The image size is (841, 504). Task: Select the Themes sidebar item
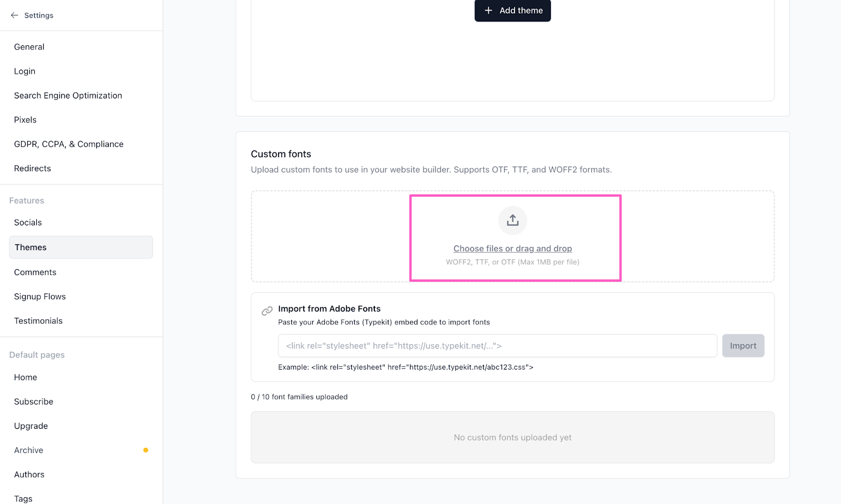click(x=30, y=247)
